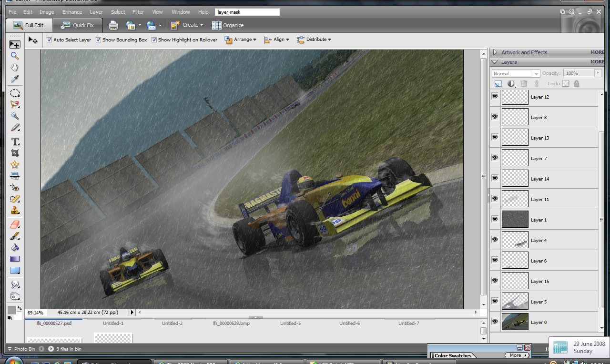Open the Create dropdown menu
Image resolution: width=610 pixels, height=364 pixels.
point(187,25)
